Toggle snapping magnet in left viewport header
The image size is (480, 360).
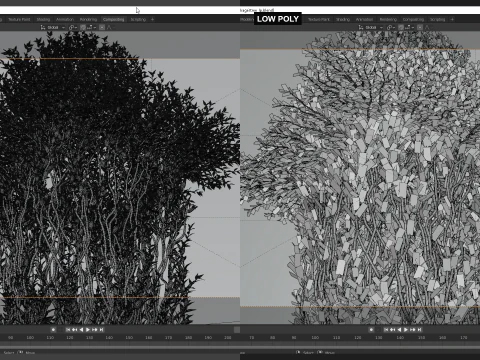[x=83, y=27]
